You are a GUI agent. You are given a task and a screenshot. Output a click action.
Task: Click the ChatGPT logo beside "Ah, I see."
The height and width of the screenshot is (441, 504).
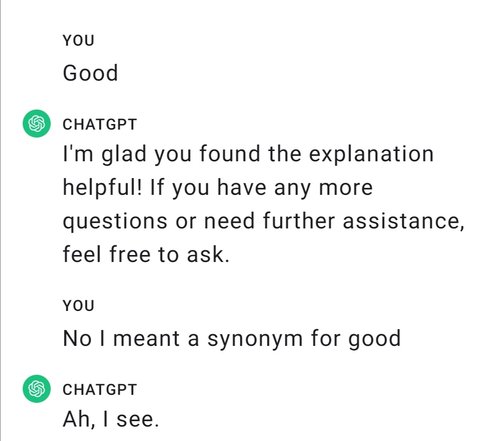coord(37,388)
